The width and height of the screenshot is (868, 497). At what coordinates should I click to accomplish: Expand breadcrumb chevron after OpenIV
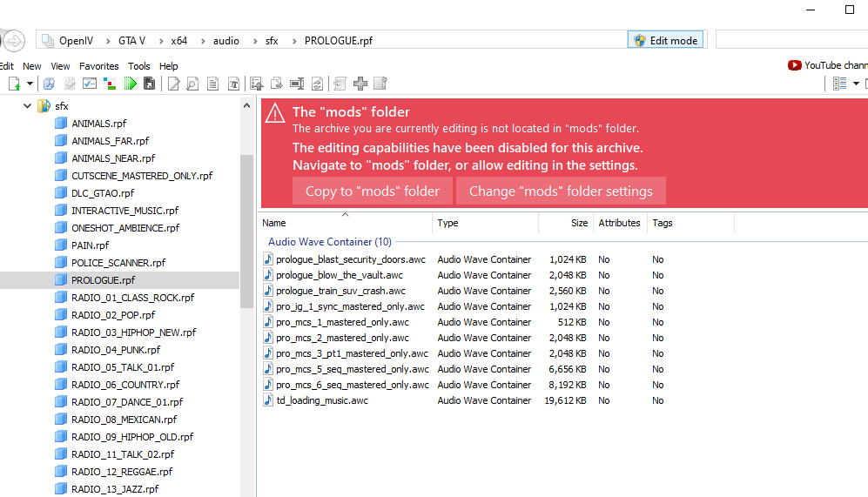[108, 41]
